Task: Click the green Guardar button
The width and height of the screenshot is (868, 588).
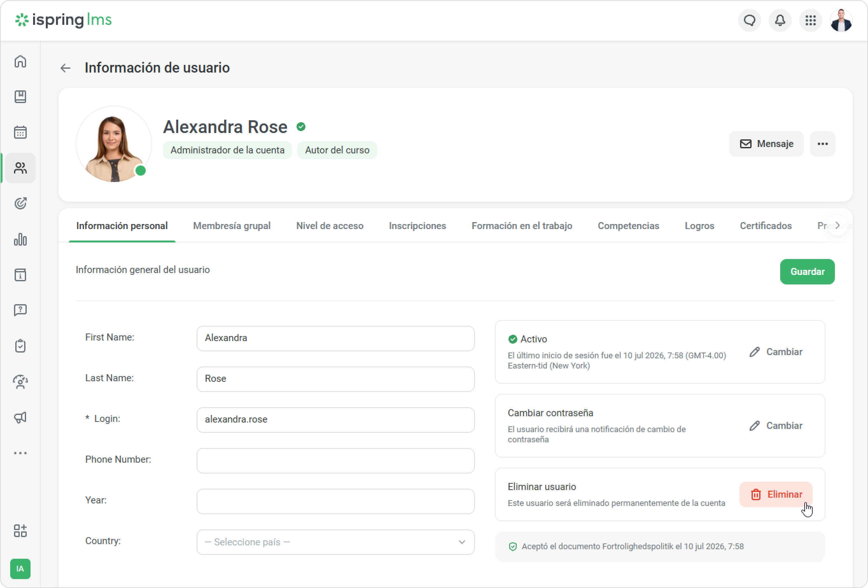Action: pos(807,272)
